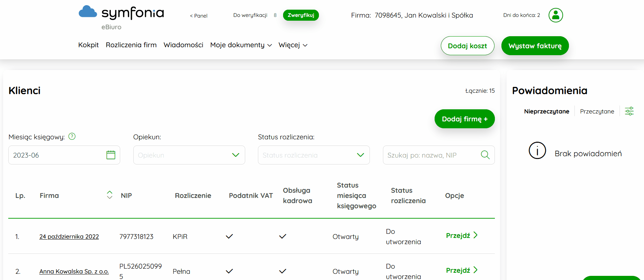Open Rozliczenia firm section
Screen dimensions: 644x280
point(131,45)
